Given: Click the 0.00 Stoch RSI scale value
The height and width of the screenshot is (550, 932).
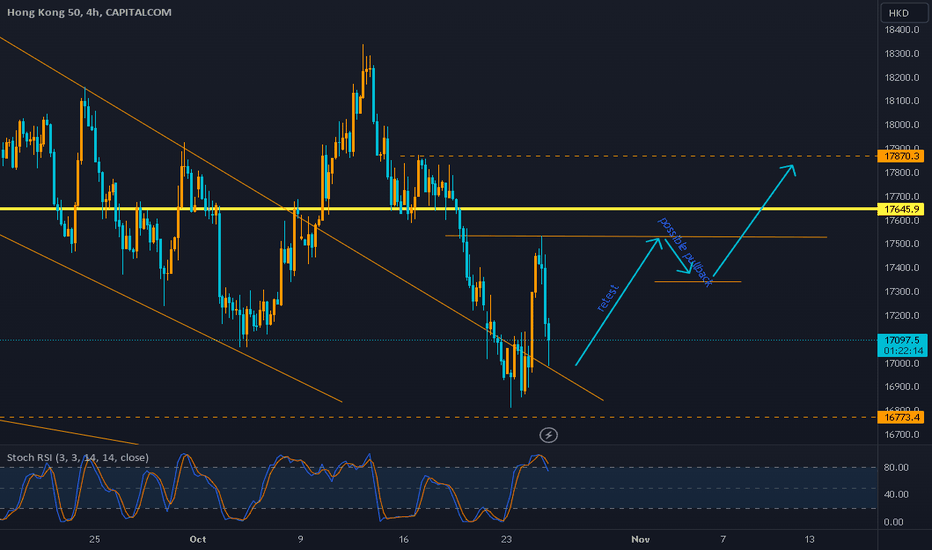Looking at the screenshot, I should [x=894, y=522].
